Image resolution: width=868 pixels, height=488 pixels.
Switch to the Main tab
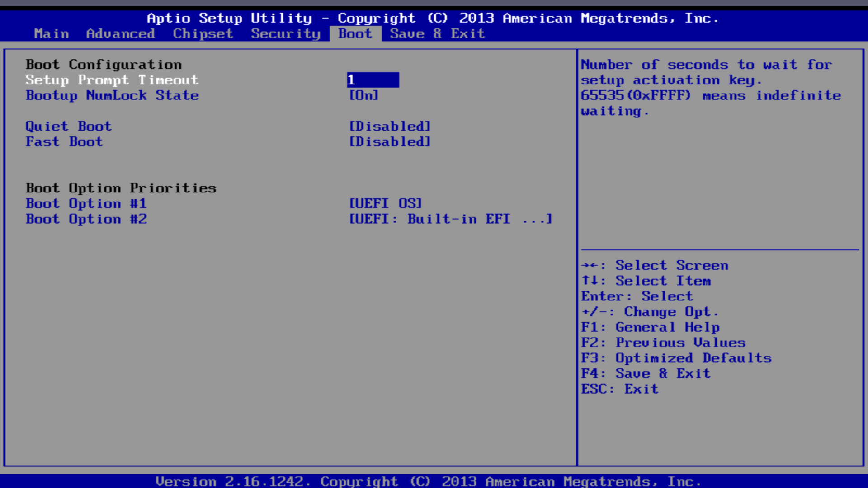pos(52,34)
